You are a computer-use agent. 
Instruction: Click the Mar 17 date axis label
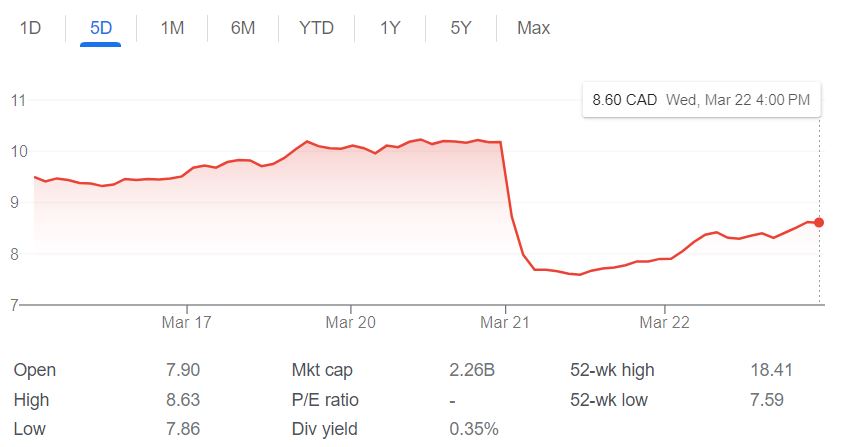186,323
